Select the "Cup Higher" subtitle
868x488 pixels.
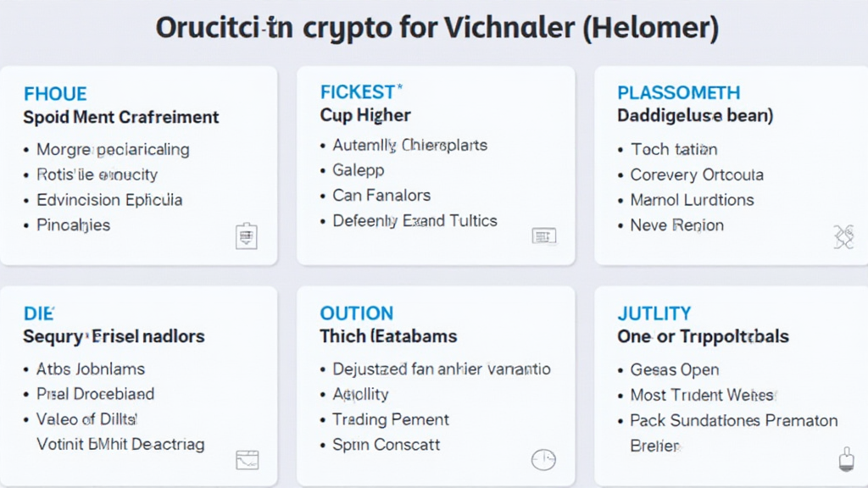click(365, 115)
